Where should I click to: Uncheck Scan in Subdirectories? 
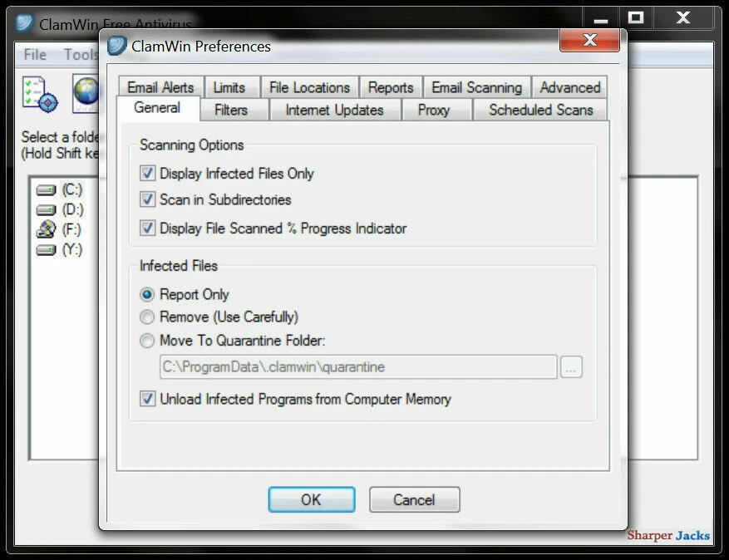[x=146, y=200]
